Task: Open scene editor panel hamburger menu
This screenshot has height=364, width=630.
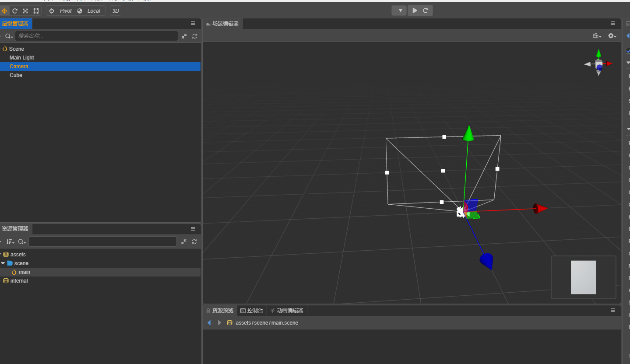Action: (x=613, y=24)
